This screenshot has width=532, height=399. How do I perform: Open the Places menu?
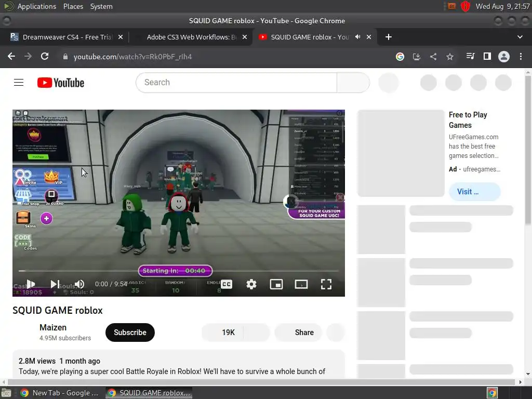[73, 6]
